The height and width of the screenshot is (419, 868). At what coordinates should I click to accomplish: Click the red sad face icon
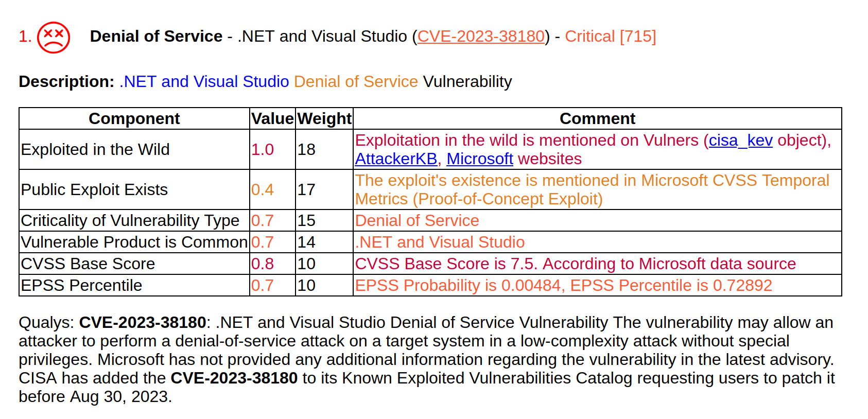click(54, 37)
